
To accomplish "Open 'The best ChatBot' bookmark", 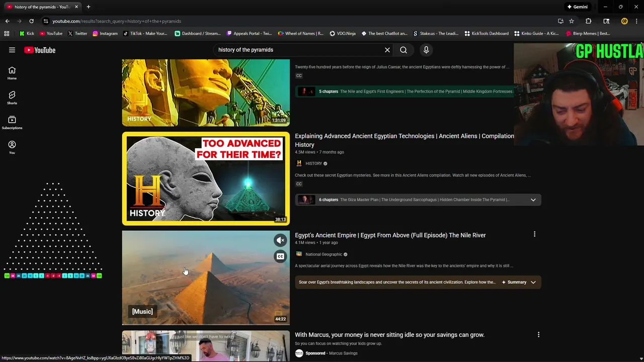I will click(384, 34).
